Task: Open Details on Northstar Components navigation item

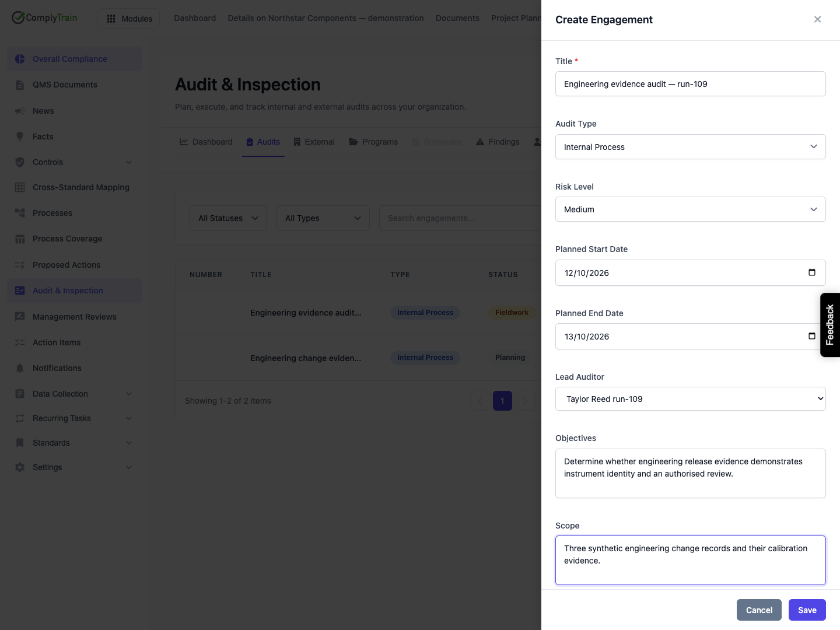Action: (325, 18)
